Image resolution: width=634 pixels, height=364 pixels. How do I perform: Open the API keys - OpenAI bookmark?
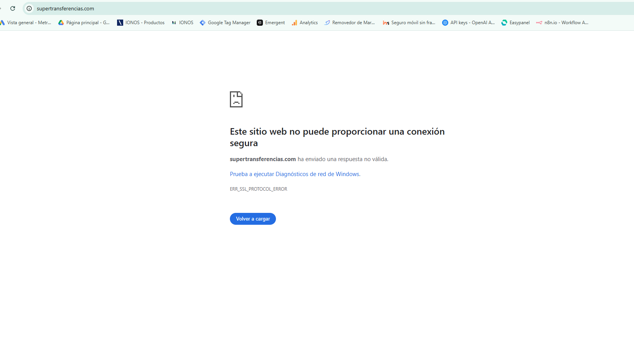[x=469, y=23]
